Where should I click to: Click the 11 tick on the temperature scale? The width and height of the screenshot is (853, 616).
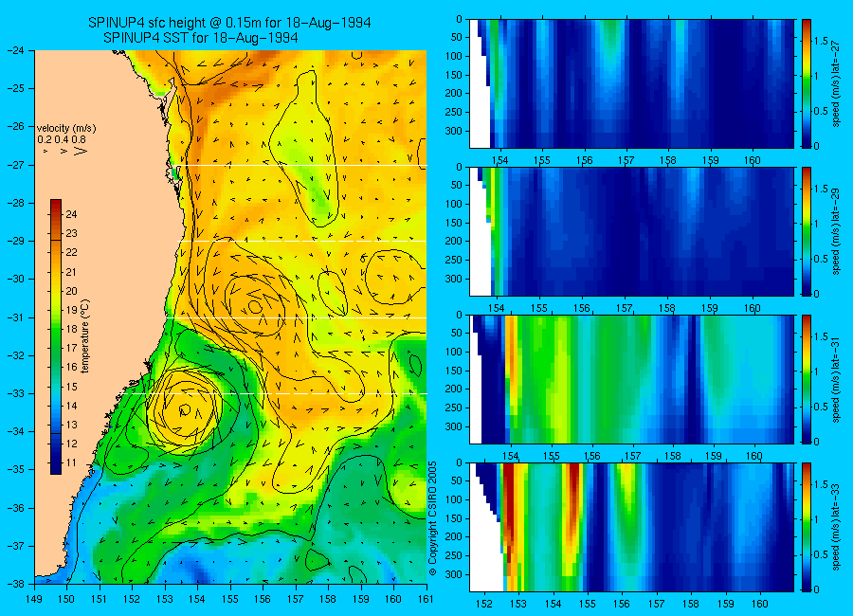click(71, 463)
